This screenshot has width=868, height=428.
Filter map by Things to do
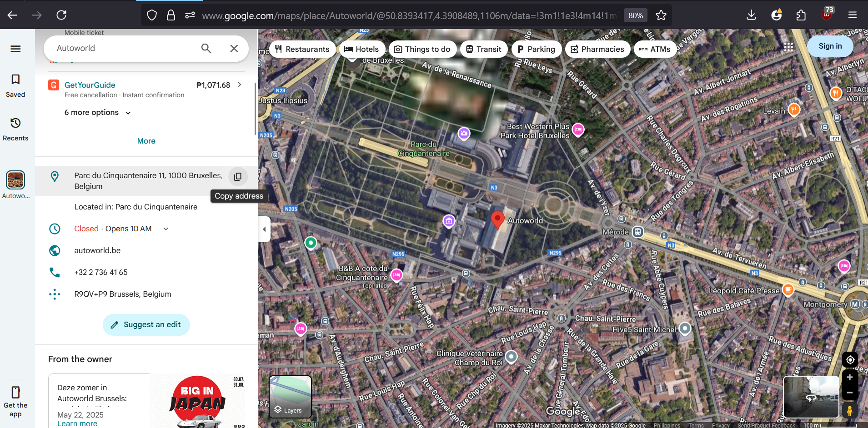pyautogui.click(x=422, y=49)
